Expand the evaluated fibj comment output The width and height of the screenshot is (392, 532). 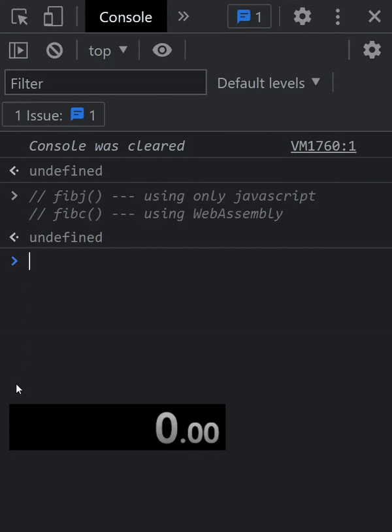coord(14,195)
